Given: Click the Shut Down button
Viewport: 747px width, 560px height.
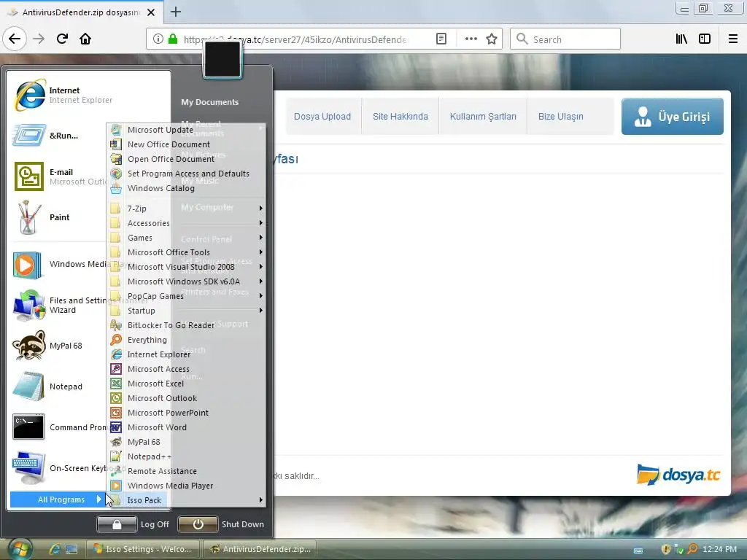Looking at the screenshot, I should (222, 524).
